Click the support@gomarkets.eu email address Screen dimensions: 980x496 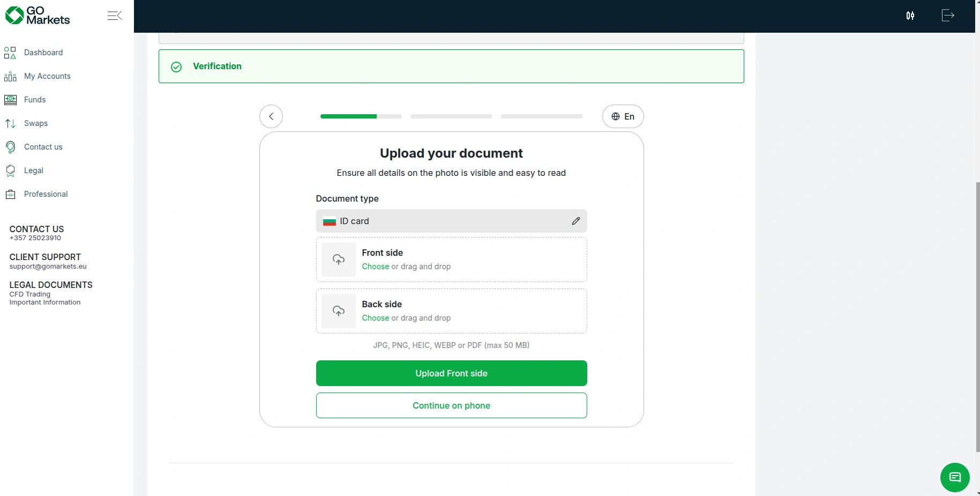tap(48, 266)
